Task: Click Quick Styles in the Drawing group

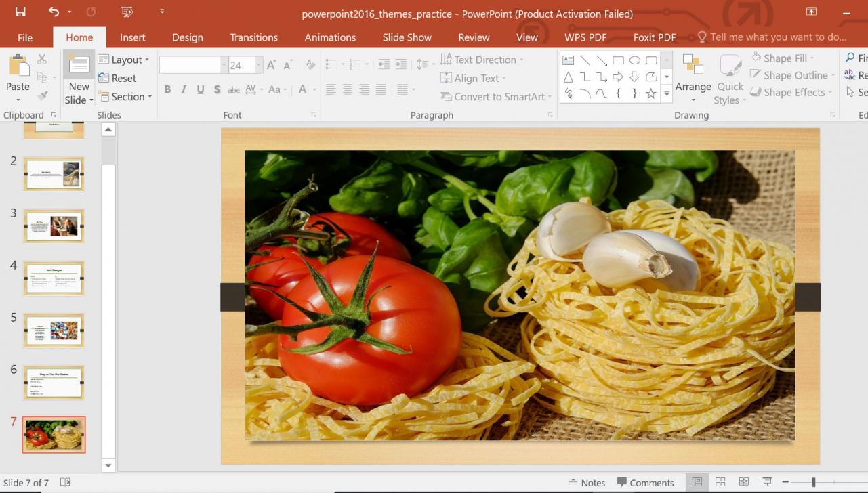Action: point(729,80)
